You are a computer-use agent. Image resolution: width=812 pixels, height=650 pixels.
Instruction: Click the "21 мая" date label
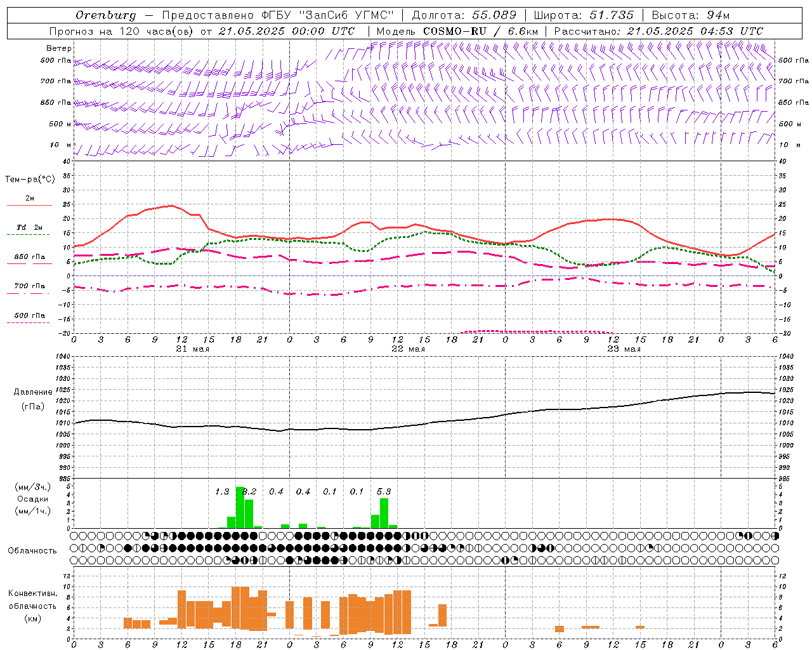click(192, 349)
